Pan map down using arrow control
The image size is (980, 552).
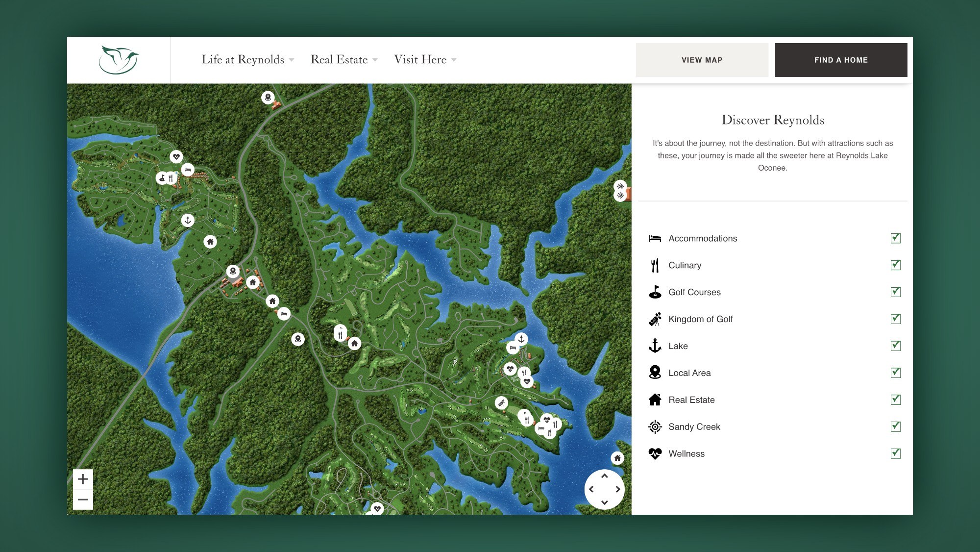605,502
